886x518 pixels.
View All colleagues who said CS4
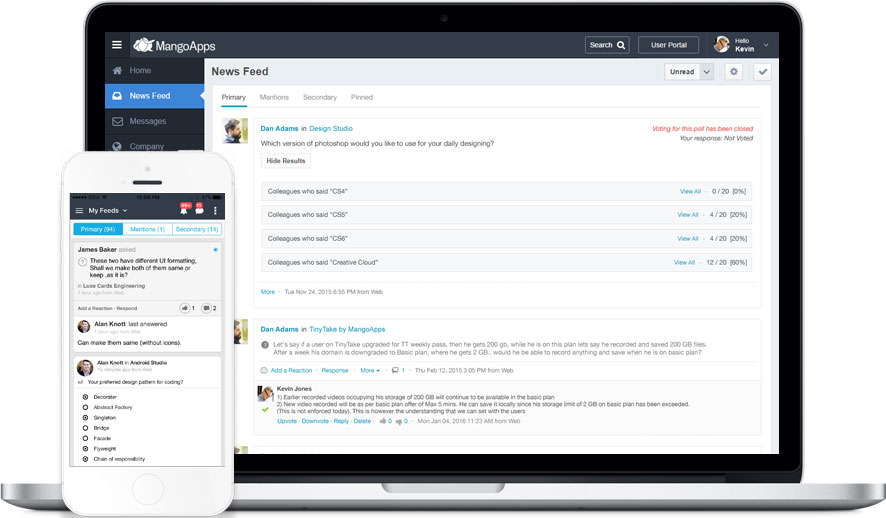tap(690, 191)
